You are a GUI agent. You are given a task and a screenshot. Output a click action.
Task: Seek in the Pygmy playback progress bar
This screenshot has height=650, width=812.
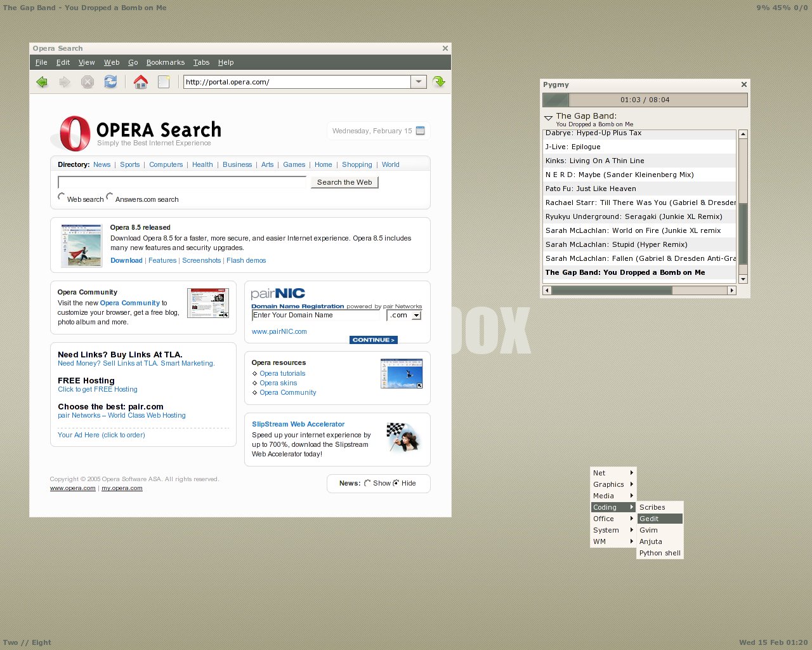[645, 100]
